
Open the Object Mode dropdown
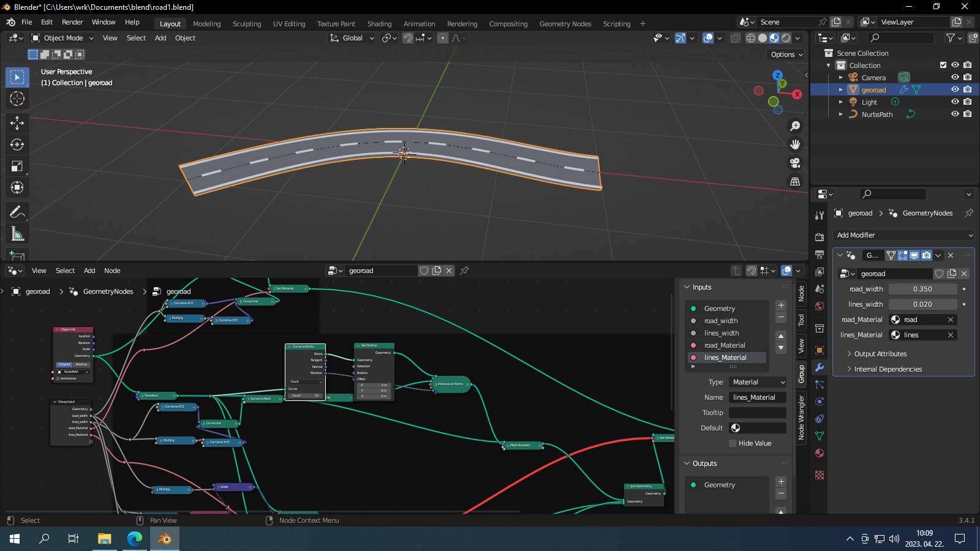[x=63, y=38]
